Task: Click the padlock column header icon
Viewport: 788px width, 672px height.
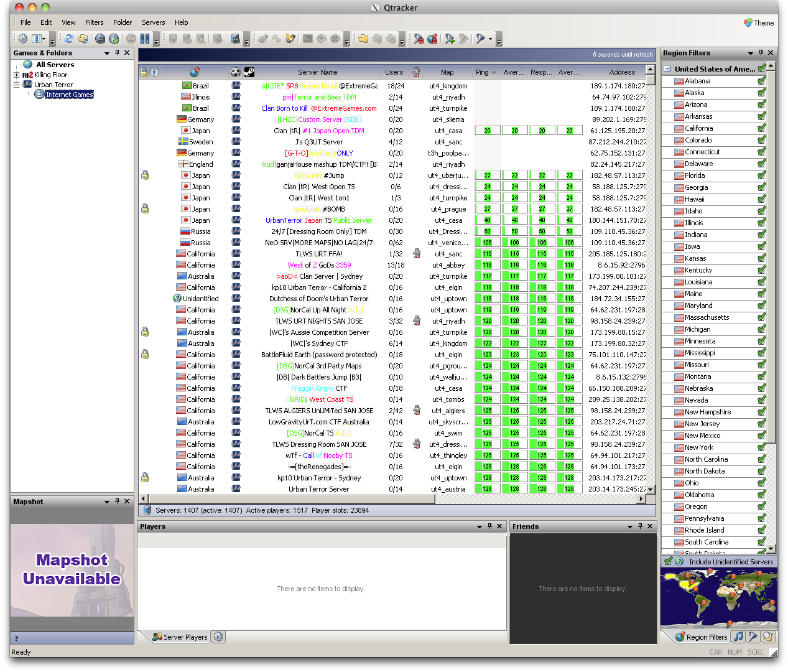Action: (144, 72)
